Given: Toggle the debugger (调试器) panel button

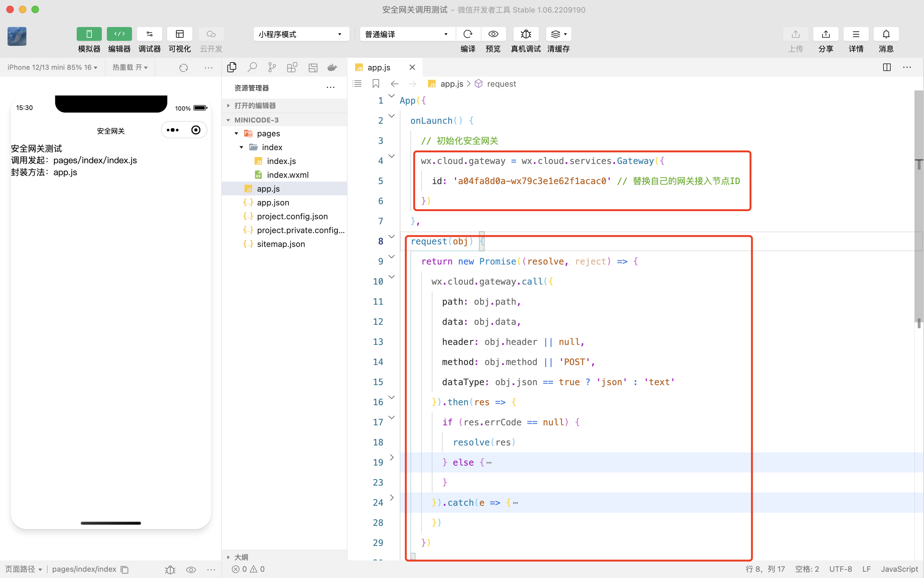Looking at the screenshot, I should [149, 35].
